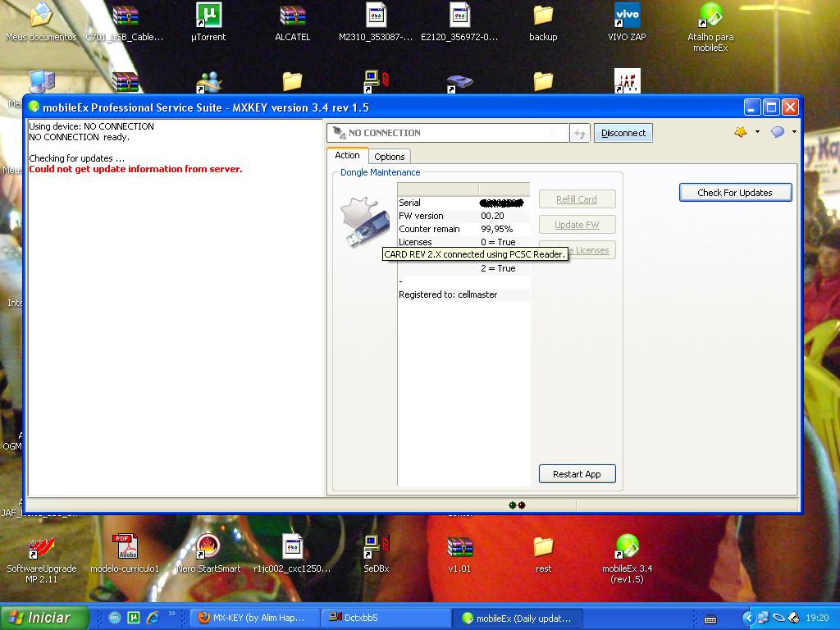Open modelo-curriculo1 PDF icon
840x630 pixels.
[x=125, y=554]
